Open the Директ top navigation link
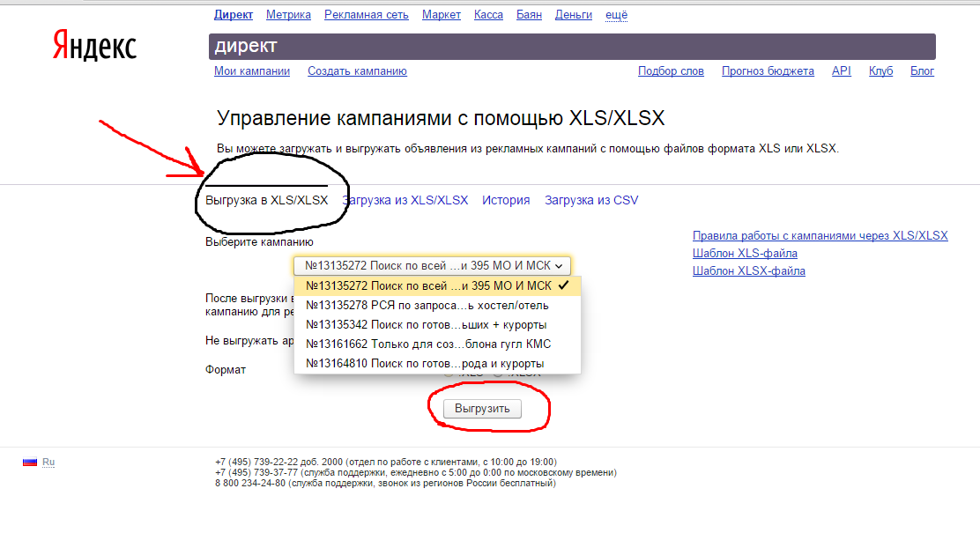The image size is (980, 533). point(234,14)
